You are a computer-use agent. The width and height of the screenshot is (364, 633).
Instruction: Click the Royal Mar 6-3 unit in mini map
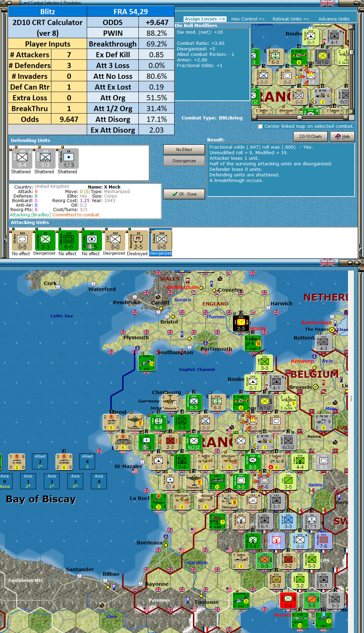(x=275, y=57)
